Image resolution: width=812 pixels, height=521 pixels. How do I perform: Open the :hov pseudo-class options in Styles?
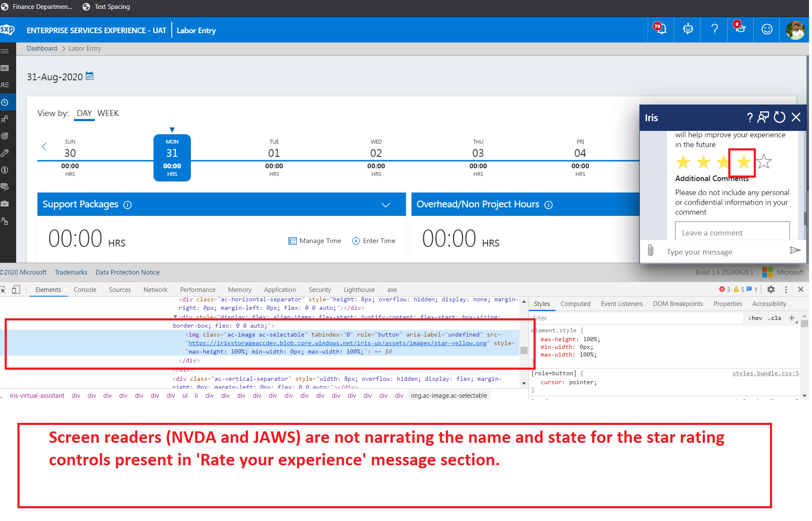pos(755,318)
